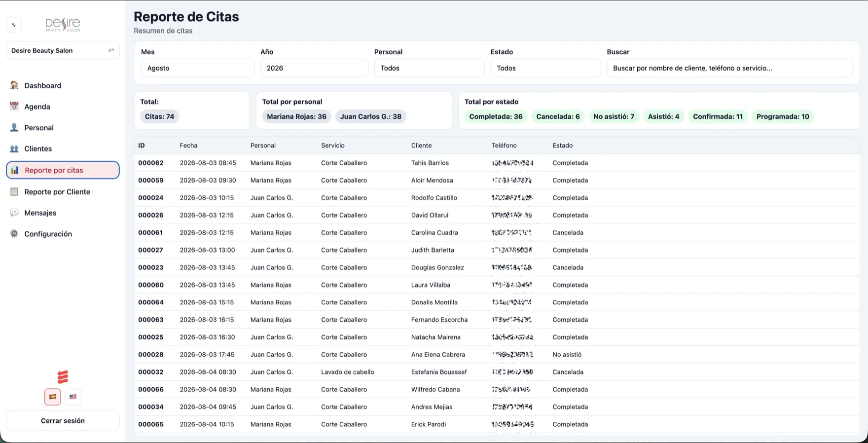This screenshot has width=868, height=443.
Task: Click the Buscar search field
Action: coord(729,68)
